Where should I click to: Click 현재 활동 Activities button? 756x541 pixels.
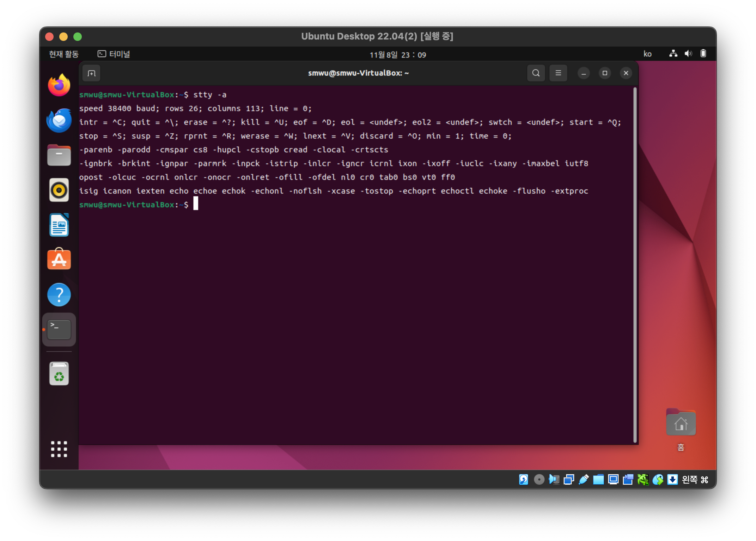pyautogui.click(x=64, y=54)
